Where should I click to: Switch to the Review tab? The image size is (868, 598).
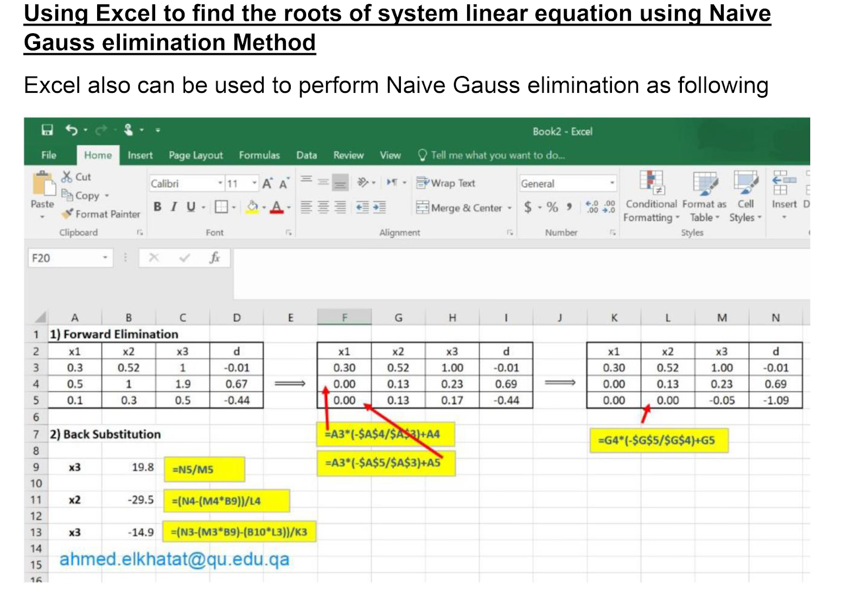[x=348, y=155]
